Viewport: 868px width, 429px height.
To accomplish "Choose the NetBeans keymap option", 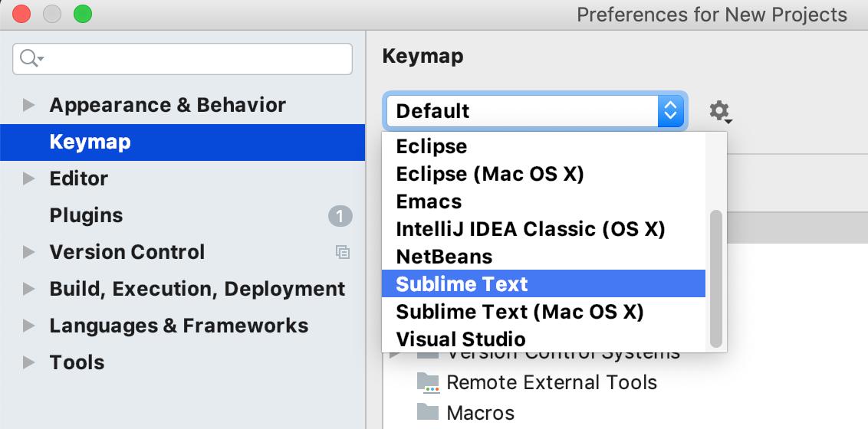I will tap(543, 257).
